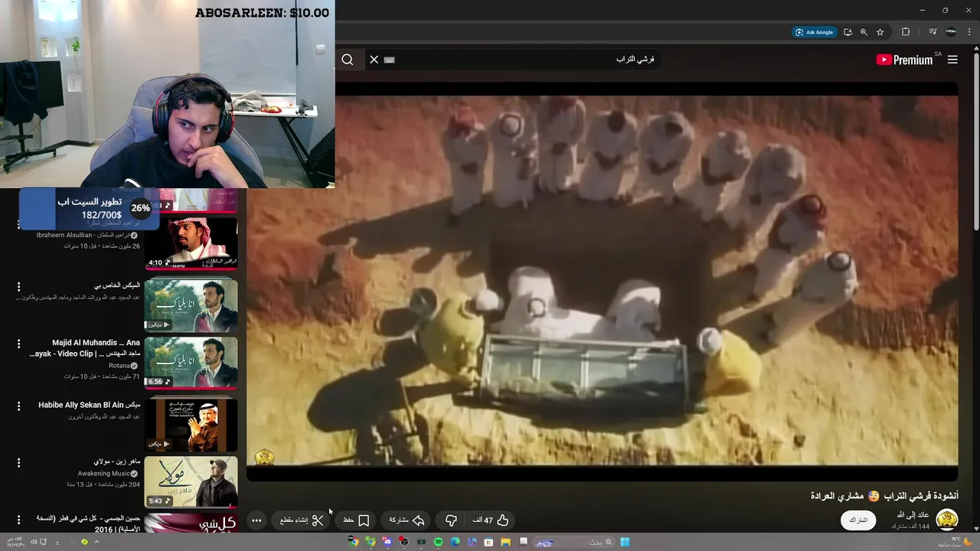This screenshot has width=980, height=551.
Task: Open options for ماهر زين - مولاي
Action: pos(19,463)
